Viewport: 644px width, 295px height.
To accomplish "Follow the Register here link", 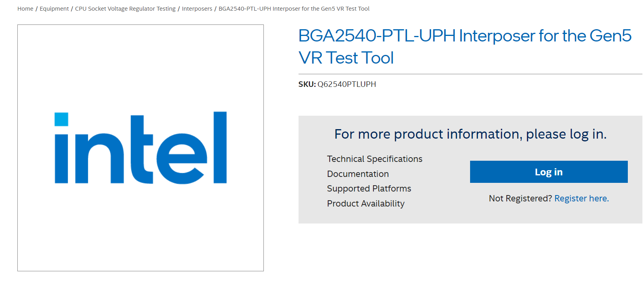I will 581,198.
